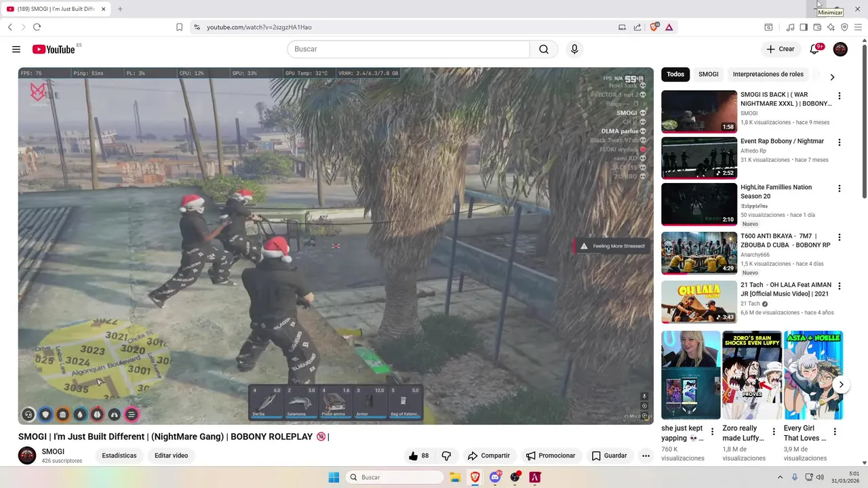Image resolution: width=868 pixels, height=488 pixels.
Task: Open the YouTube hamburger guide menu
Action: pyautogui.click(x=16, y=49)
